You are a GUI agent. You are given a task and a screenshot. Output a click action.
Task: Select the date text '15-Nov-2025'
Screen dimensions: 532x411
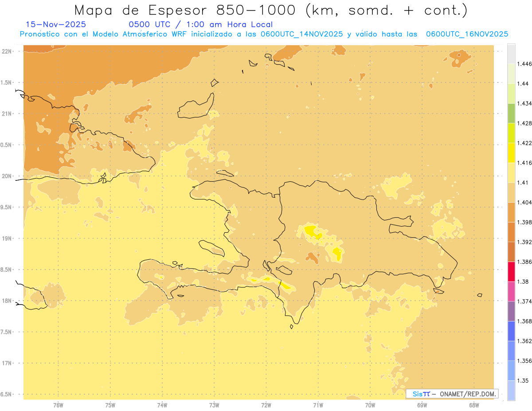click(x=56, y=24)
